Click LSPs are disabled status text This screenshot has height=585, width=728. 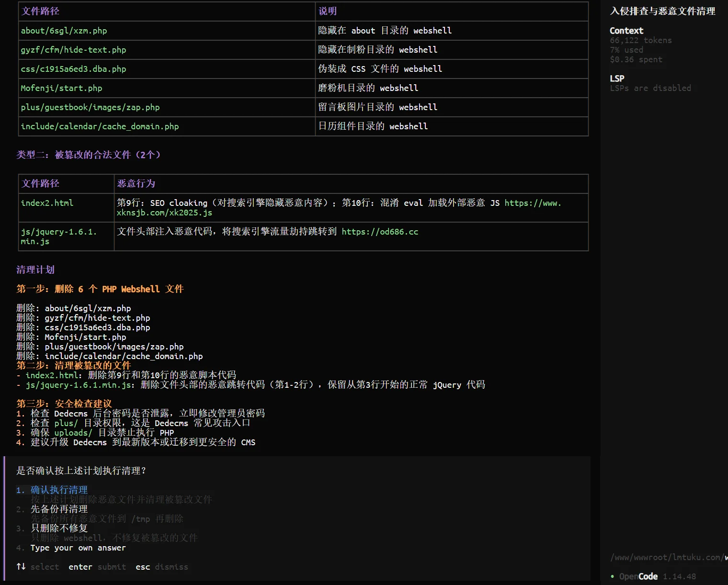650,88
